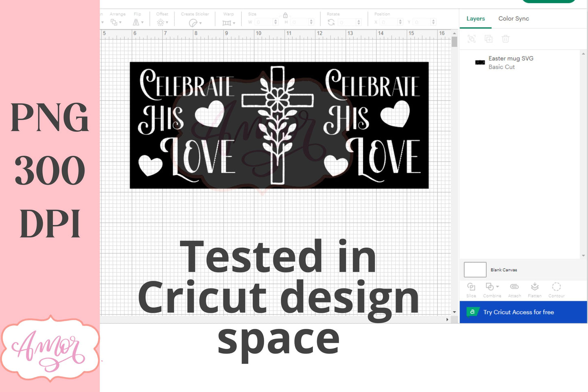Group the selected layers
Screen dimensions: 588x392
[471, 39]
